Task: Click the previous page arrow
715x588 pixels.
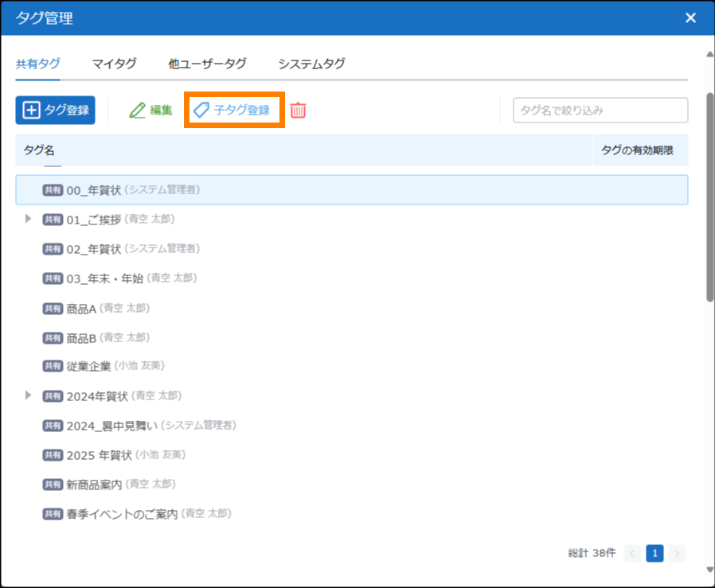Action: [632, 553]
